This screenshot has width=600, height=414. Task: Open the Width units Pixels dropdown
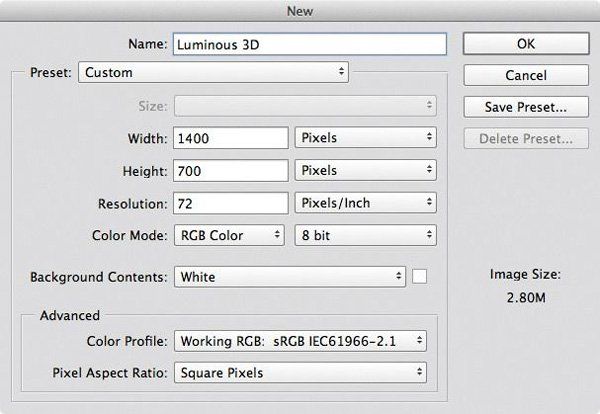pyautogui.click(x=365, y=138)
